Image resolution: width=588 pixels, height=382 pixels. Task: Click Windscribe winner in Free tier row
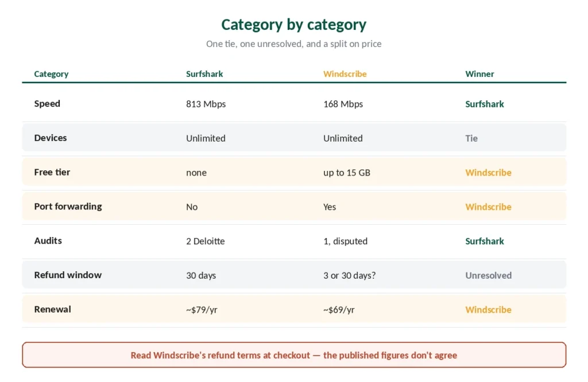point(488,173)
